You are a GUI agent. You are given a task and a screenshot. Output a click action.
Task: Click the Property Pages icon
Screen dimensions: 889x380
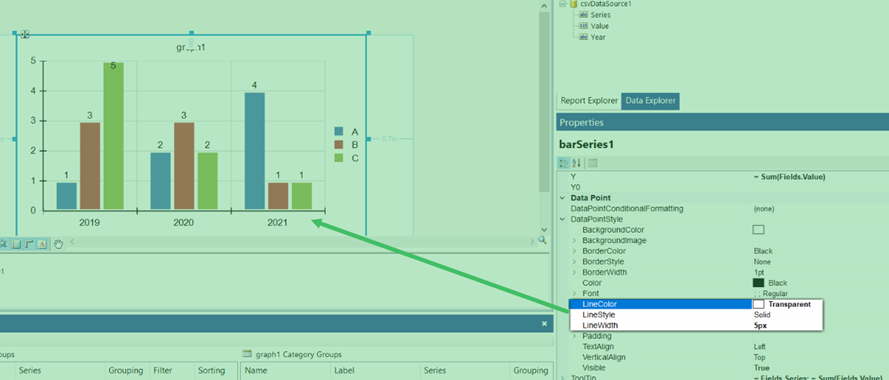click(x=592, y=163)
